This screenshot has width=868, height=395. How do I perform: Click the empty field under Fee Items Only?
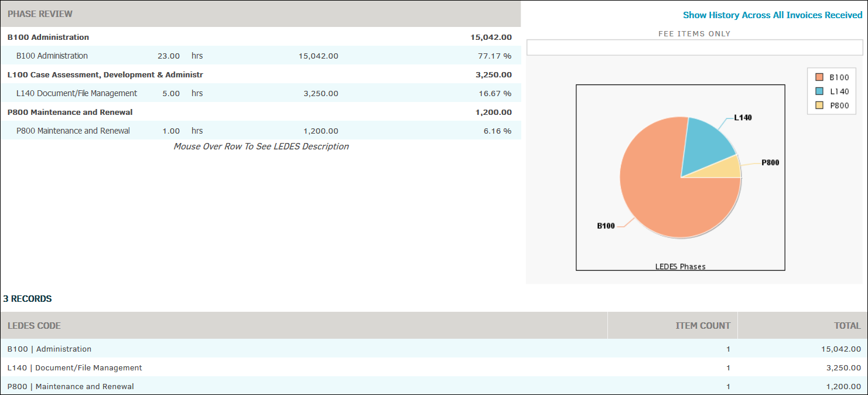[x=694, y=47]
